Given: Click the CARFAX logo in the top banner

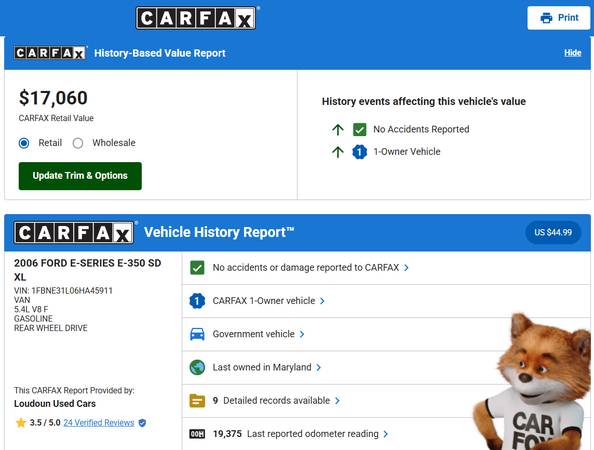Looking at the screenshot, I should coord(196,18).
